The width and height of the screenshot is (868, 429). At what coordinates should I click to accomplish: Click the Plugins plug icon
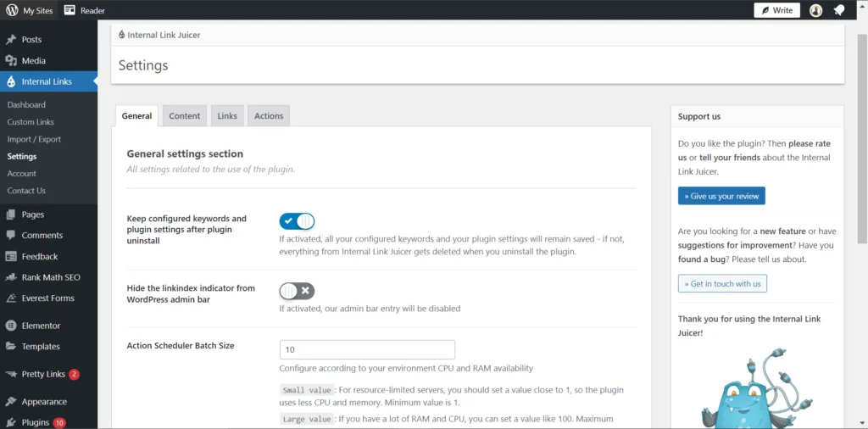(x=11, y=423)
